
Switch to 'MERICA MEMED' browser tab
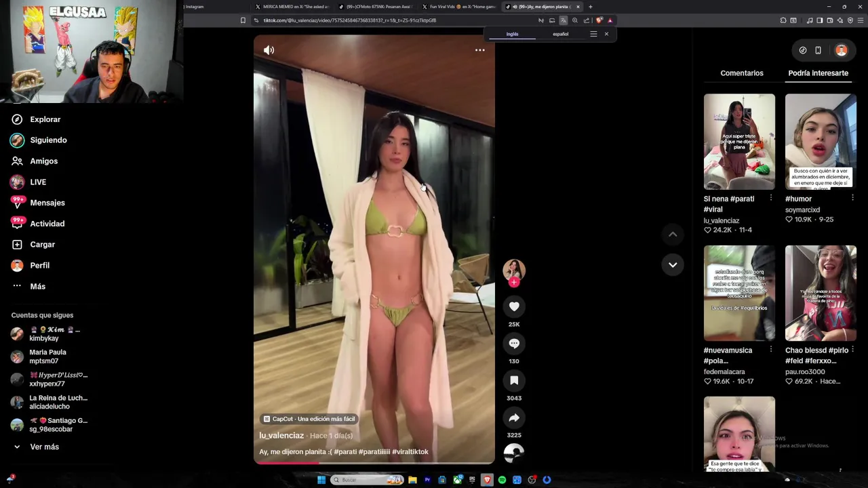[292, 7]
